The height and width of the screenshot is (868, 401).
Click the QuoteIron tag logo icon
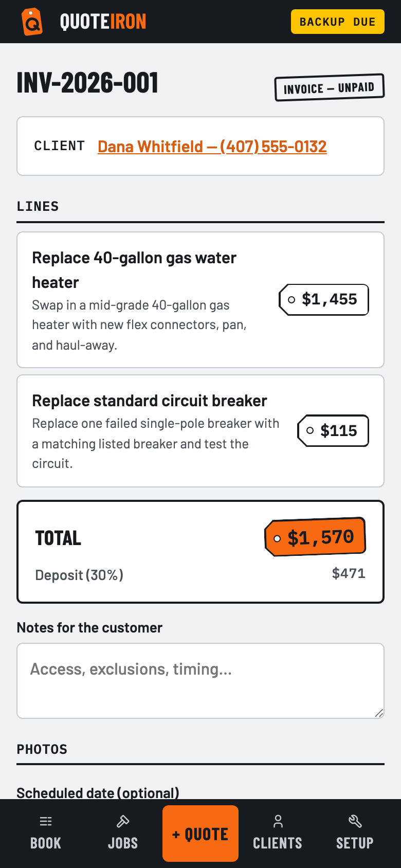click(x=32, y=22)
